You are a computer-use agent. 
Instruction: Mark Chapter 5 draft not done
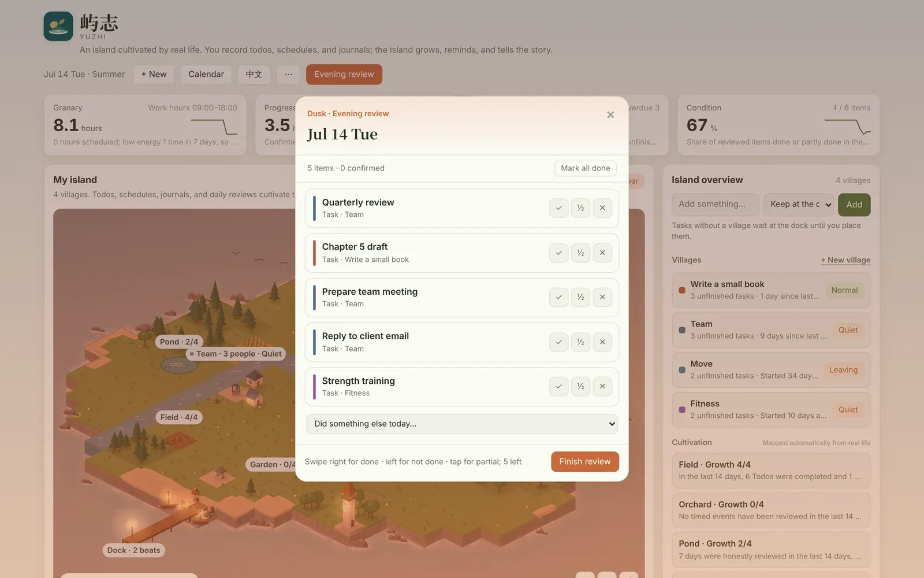tap(602, 253)
